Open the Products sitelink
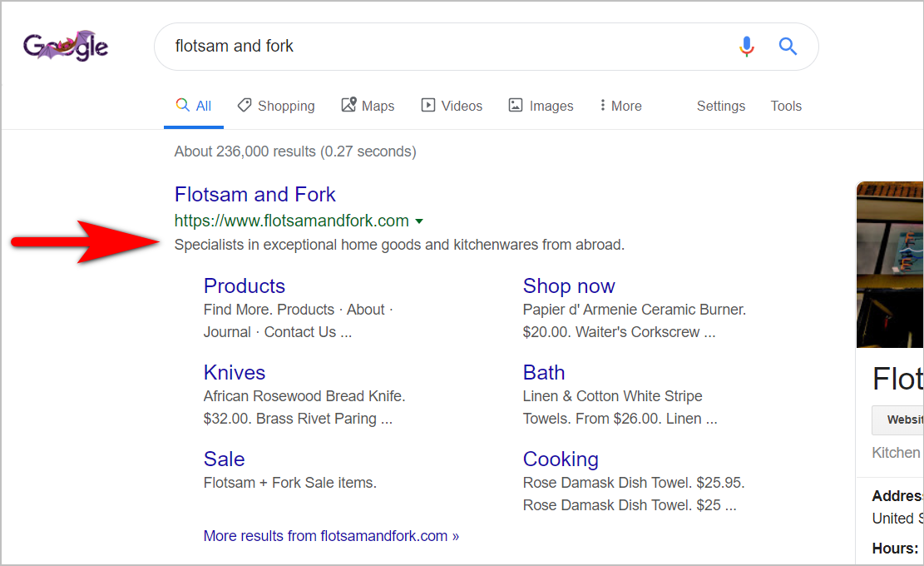924x566 pixels. click(244, 285)
